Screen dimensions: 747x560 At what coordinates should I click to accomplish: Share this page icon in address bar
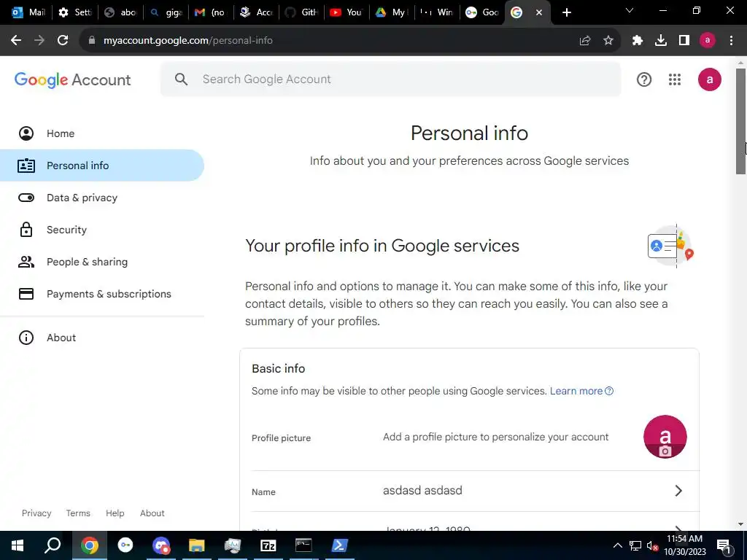[x=585, y=41]
